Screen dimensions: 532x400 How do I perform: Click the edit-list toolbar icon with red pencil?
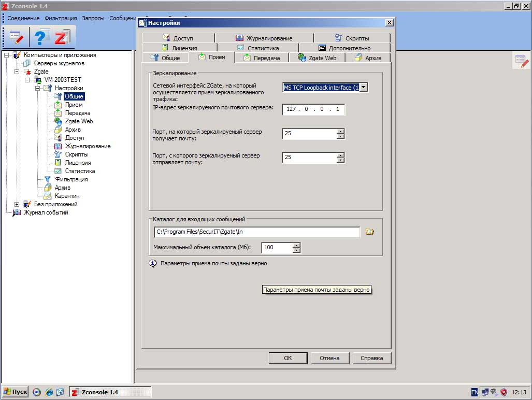coord(16,37)
